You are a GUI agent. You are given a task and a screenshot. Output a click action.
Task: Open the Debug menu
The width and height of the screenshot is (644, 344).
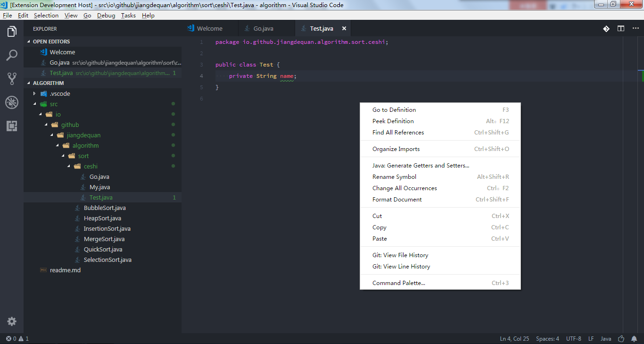pos(106,16)
